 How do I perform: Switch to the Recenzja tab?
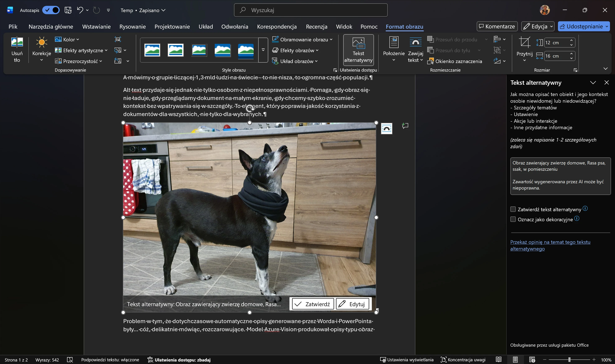tap(316, 27)
